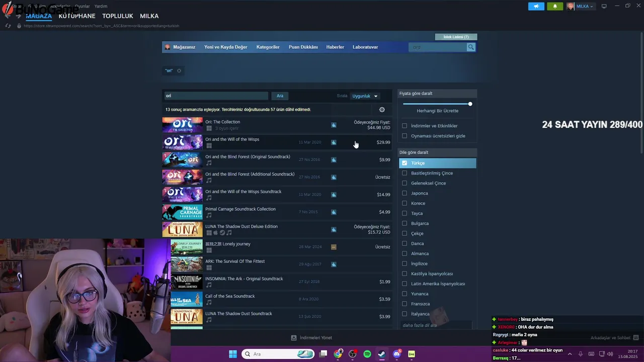Enable the Japonca language filter
Image resolution: width=644 pixels, height=362 pixels.
coord(405,193)
